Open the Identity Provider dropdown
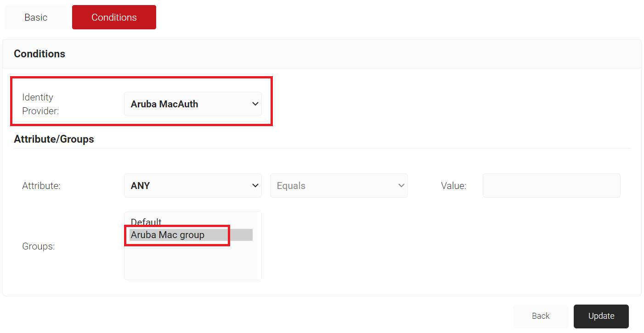 click(x=193, y=104)
